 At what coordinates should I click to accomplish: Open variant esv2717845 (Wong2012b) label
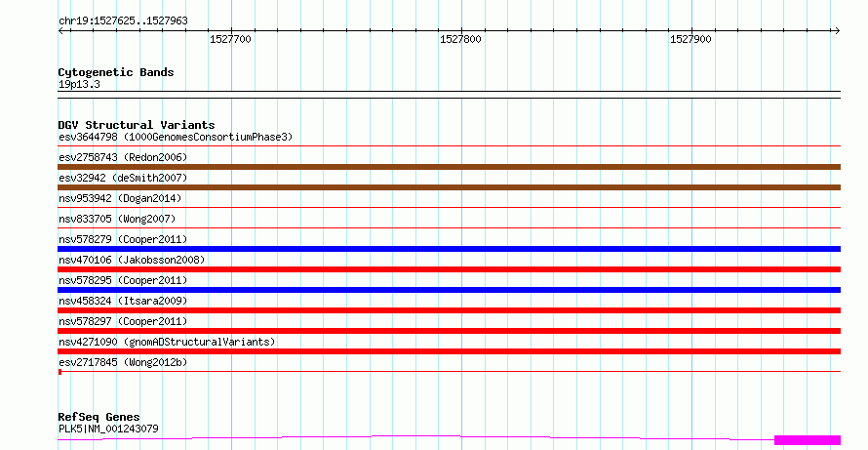pyautogui.click(x=123, y=362)
